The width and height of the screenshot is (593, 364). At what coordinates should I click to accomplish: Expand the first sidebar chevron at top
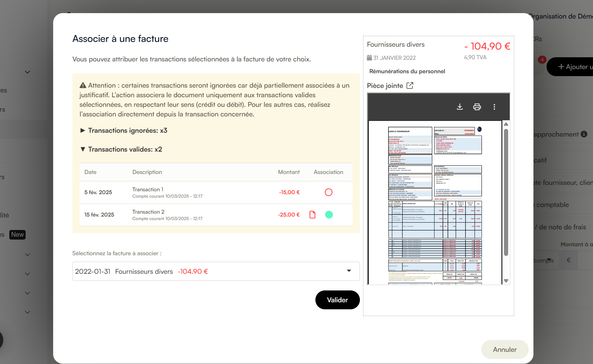[x=28, y=72]
